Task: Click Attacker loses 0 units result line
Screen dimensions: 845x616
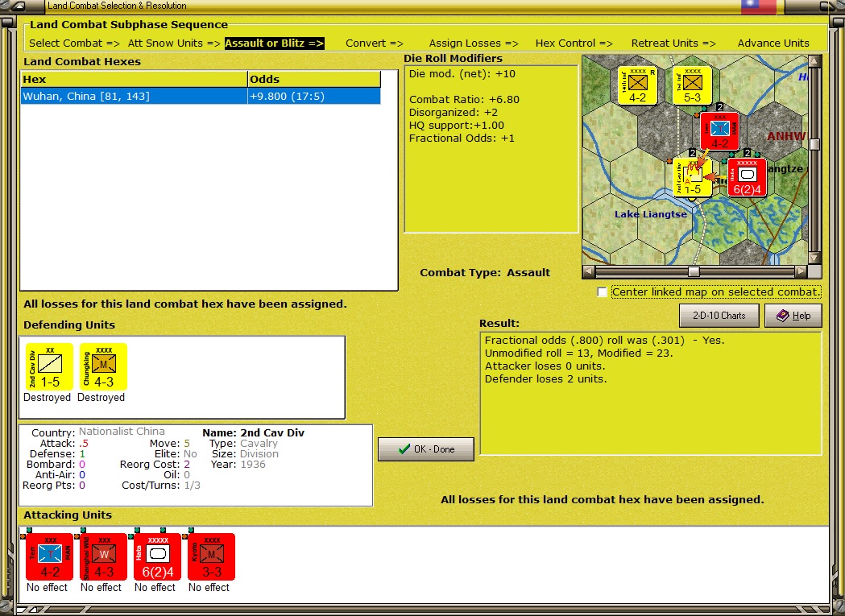Action: 545,366
